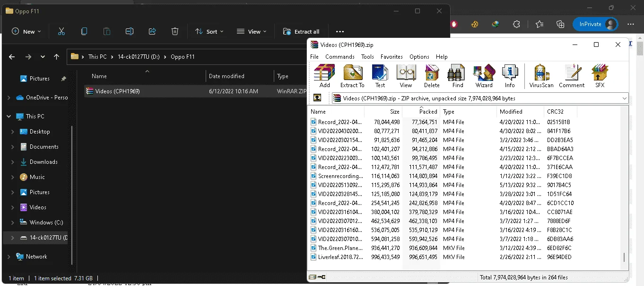
Task: Click the WinRAR Delete icon
Action: pyautogui.click(x=432, y=76)
